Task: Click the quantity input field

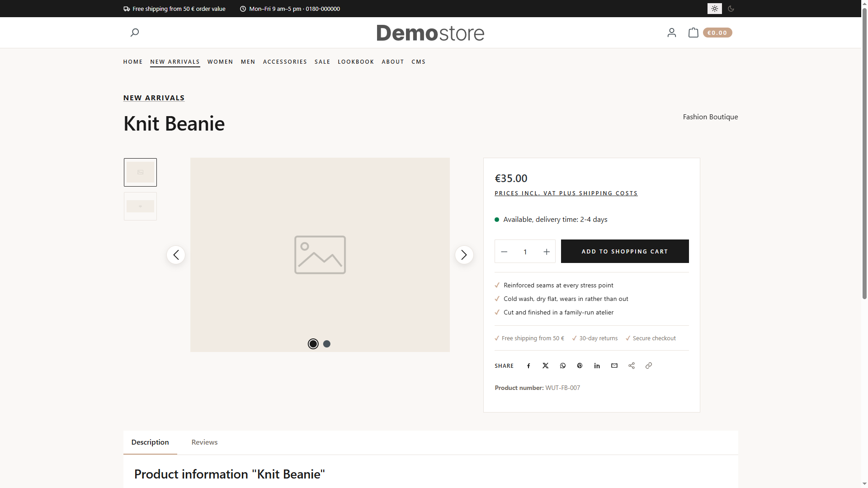Action: click(x=525, y=252)
